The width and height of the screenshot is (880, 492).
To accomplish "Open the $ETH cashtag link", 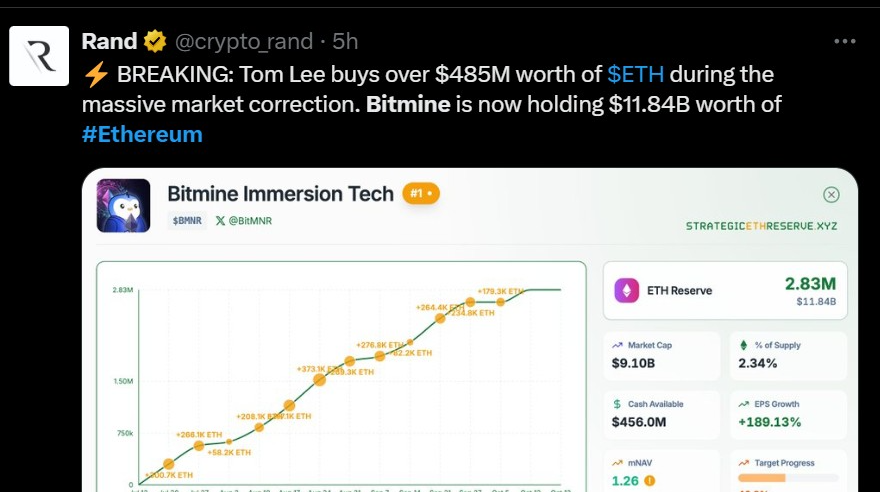I will coord(636,74).
